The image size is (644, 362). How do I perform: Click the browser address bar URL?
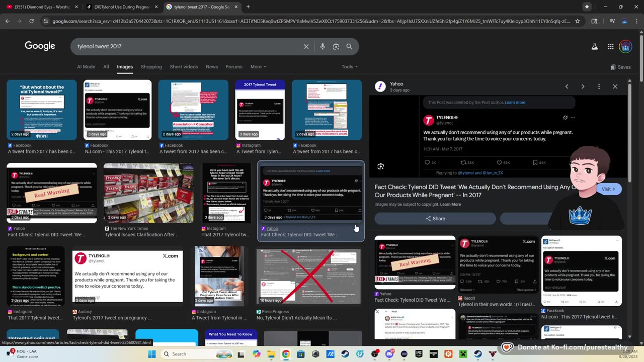[x=311, y=21]
